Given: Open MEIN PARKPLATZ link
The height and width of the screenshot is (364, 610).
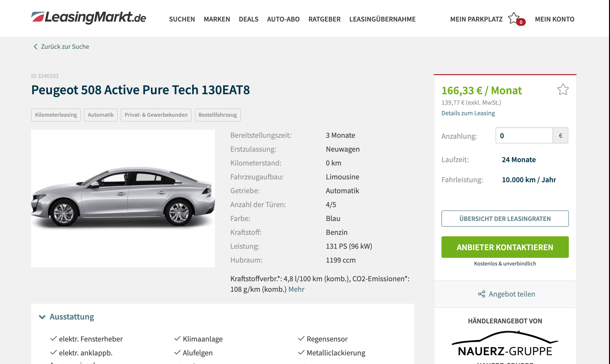Looking at the screenshot, I should tap(476, 19).
